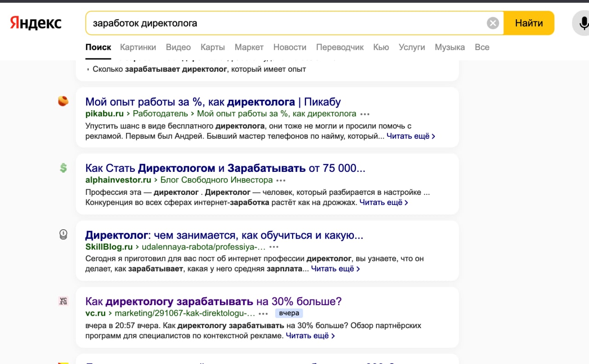The width and height of the screenshot is (589, 364).
Task: Click the вчера date badge on vc.ru result
Action: pos(289,313)
